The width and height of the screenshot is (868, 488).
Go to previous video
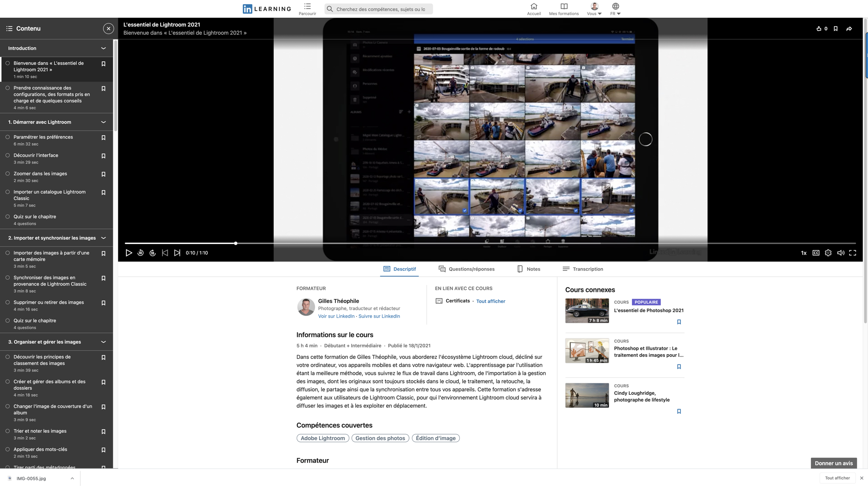[165, 253]
